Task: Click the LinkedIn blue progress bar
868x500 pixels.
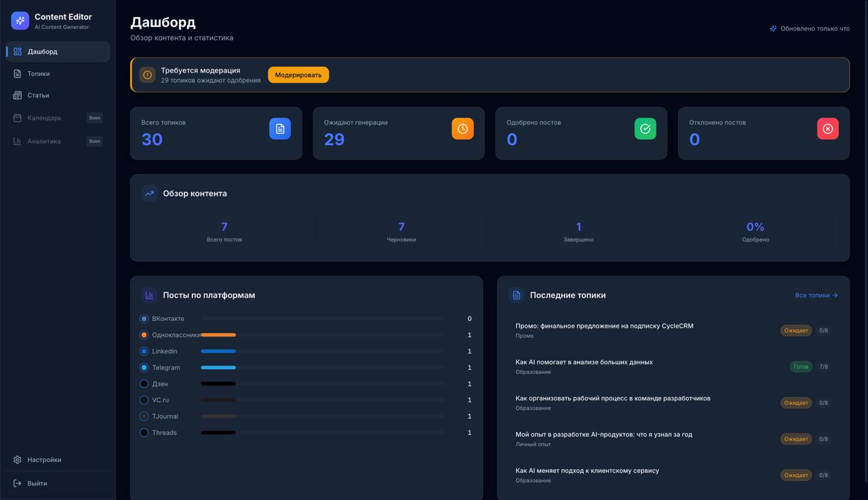Action: [218, 351]
